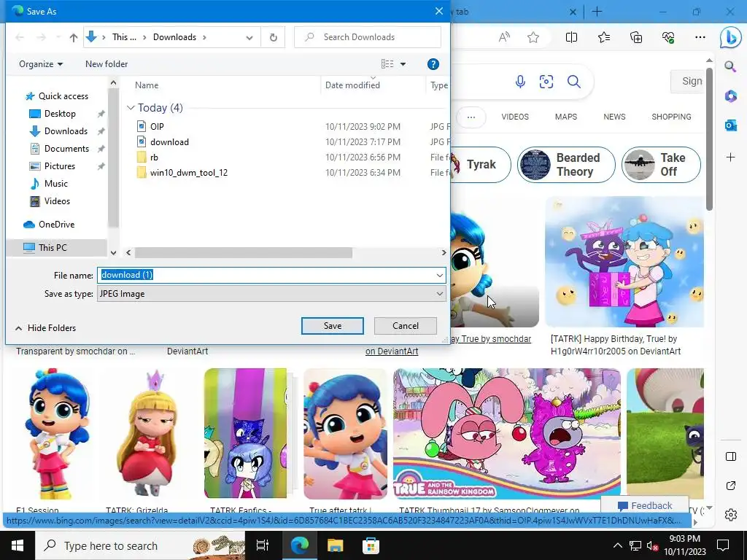Click Edge Read aloud icon
747x560 pixels.
coord(504,37)
